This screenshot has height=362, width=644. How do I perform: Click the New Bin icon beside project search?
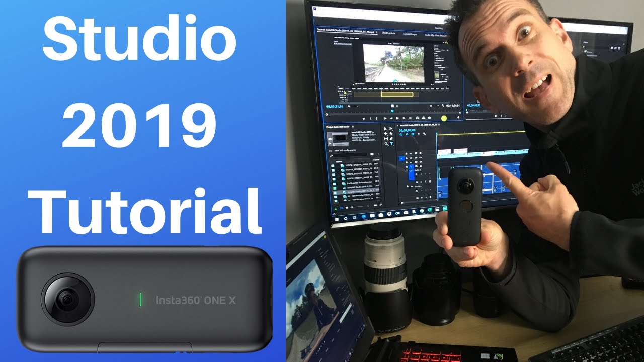tap(372, 154)
